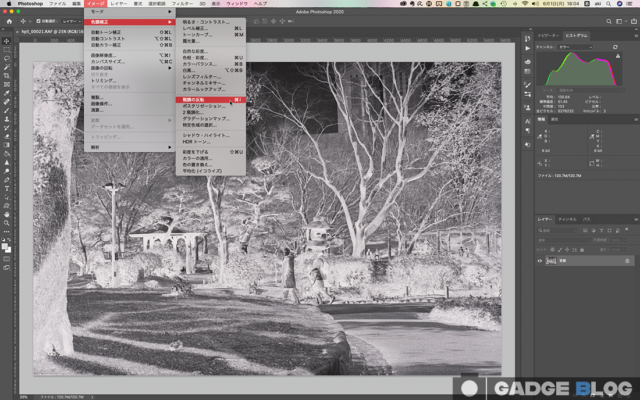This screenshot has width=640, height=400.
Task: Select the Gradient tool
Action: 7,145
